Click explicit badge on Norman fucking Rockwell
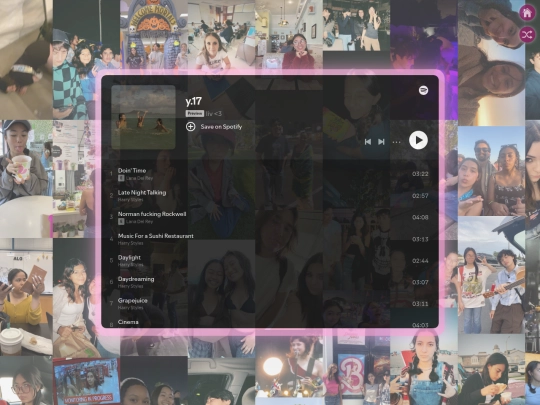 [x=121, y=222]
